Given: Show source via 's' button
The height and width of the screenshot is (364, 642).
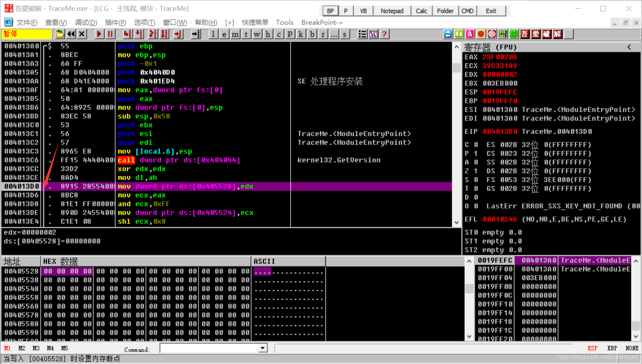Looking at the screenshot, I should pyautogui.click(x=345, y=34).
